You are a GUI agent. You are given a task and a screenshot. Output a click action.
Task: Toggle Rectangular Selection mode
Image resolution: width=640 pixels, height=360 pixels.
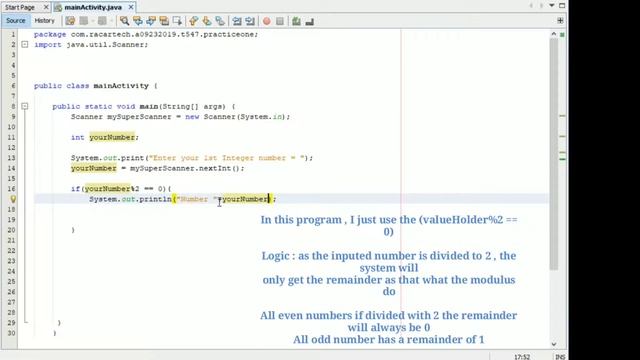click(x=177, y=21)
